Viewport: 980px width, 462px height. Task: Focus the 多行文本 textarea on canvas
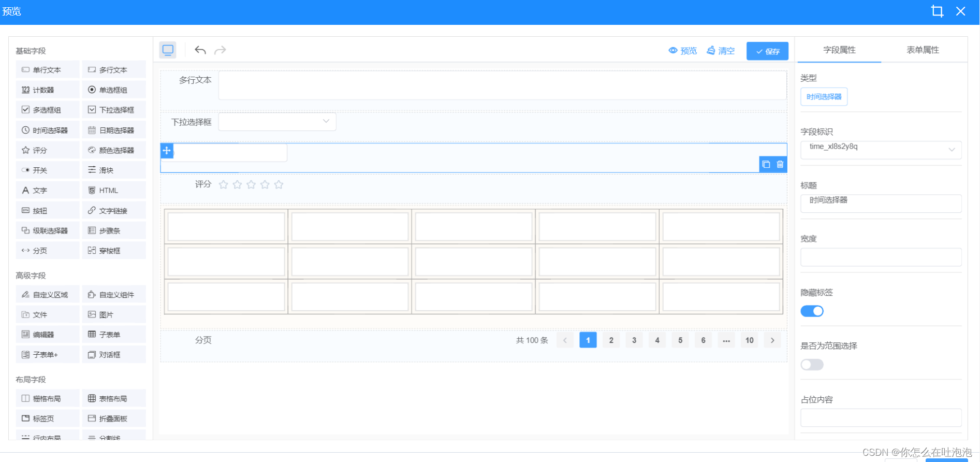pos(503,85)
